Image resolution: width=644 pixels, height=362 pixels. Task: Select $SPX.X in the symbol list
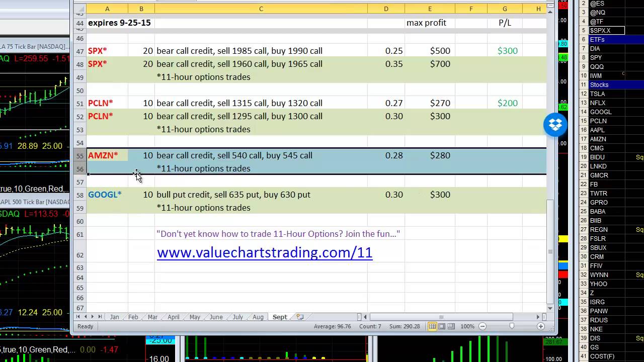click(607, 31)
